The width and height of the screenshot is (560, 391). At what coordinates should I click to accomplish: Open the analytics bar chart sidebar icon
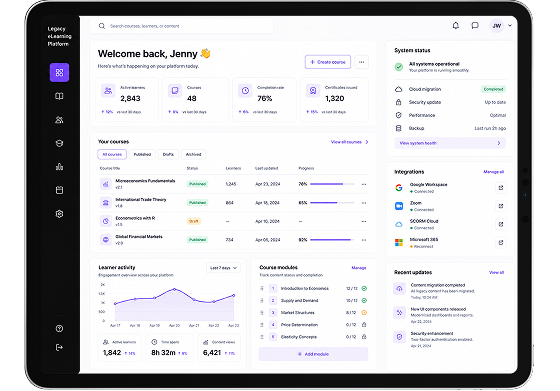tap(59, 167)
